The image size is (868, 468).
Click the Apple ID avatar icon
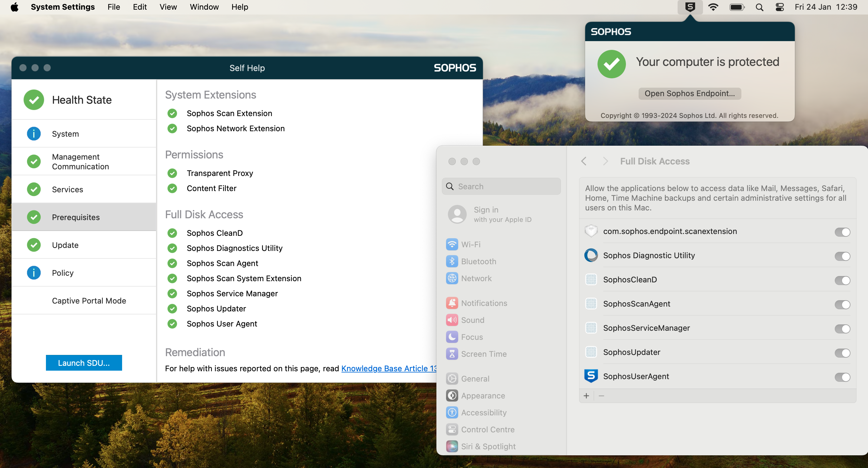457,214
